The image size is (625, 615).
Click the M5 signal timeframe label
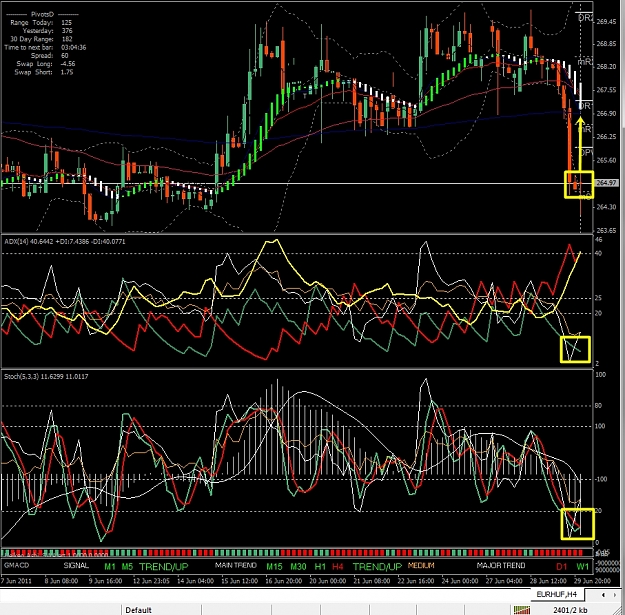coord(127,566)
